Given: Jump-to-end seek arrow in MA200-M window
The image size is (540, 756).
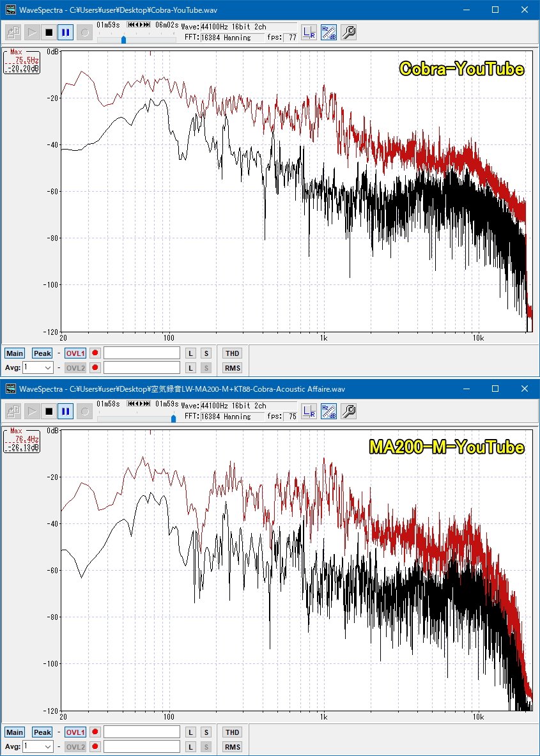Looking at the screenshot, I should (148, 403).
